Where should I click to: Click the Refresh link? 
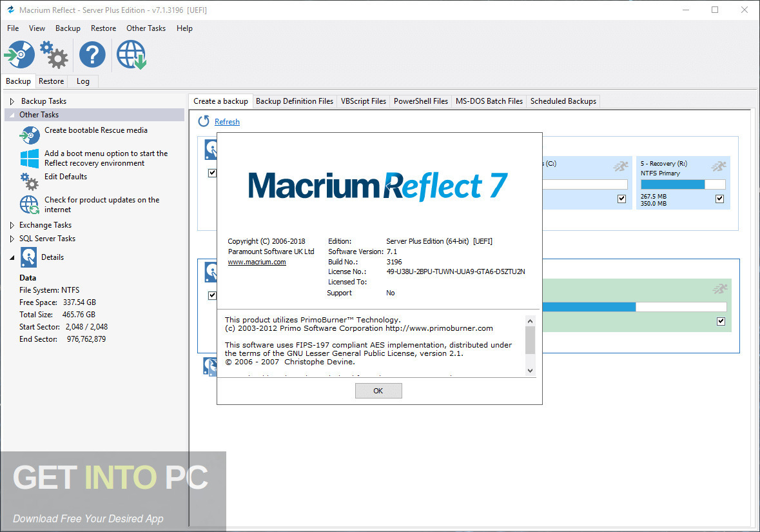tap(227, 122)
